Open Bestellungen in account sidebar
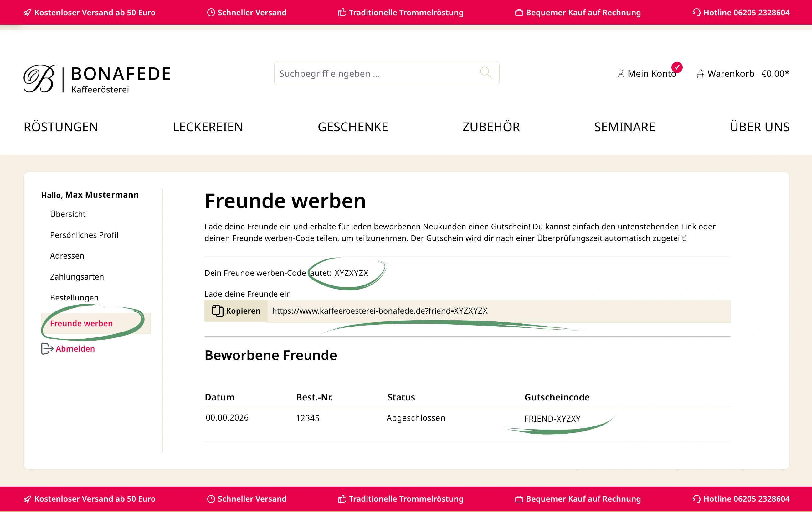The height and width of the screenshot is (512, 812). coord(74,298)
